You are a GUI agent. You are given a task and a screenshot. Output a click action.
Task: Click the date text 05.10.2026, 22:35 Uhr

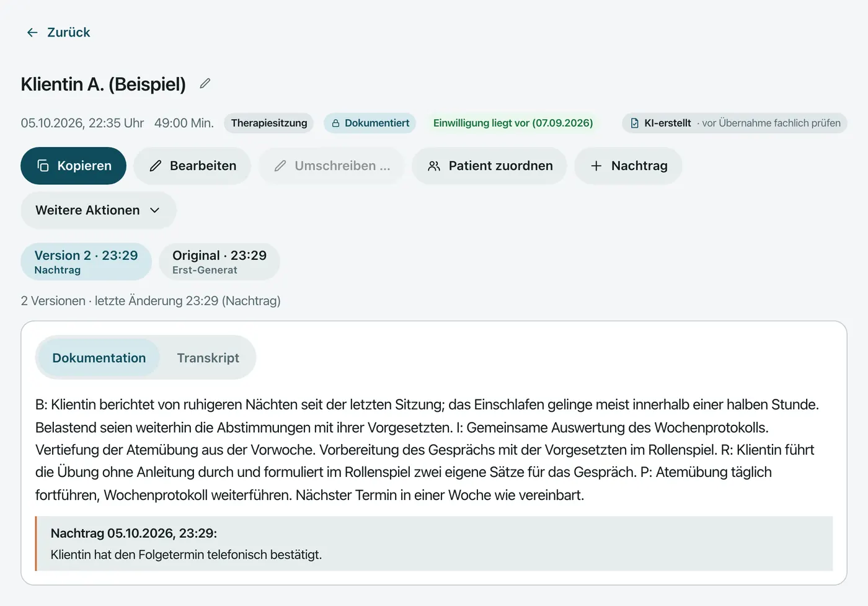click(x=82, y=123)
